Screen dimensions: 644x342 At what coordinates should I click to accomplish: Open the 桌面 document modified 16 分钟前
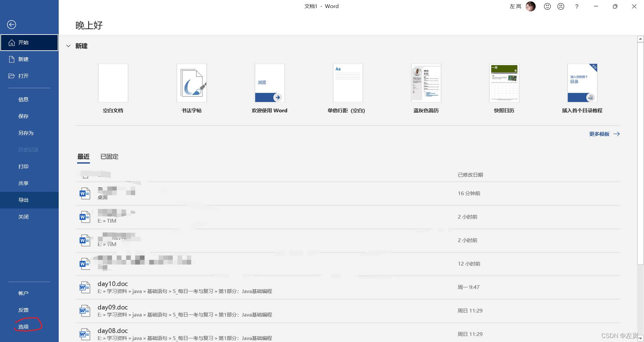(347, 193)
